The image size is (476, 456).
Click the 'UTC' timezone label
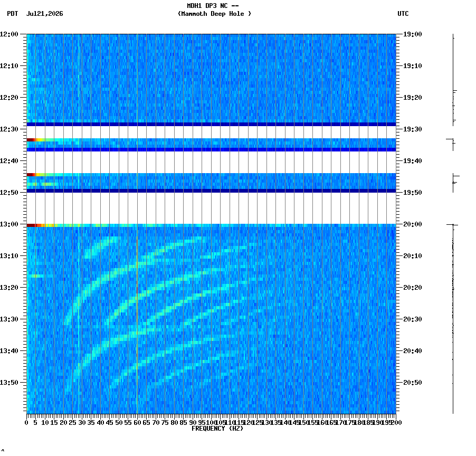pyautogui.click(x=403, y=14)
